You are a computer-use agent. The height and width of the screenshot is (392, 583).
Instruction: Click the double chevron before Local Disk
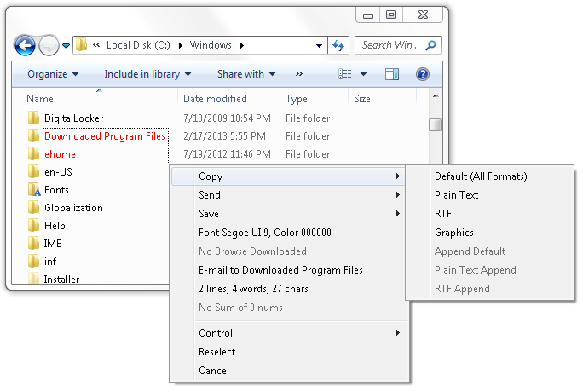[x=96, y=45]
